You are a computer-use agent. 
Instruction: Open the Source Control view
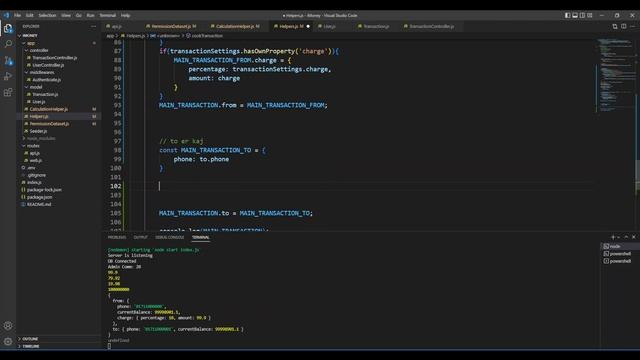click(x=8, y=61)
